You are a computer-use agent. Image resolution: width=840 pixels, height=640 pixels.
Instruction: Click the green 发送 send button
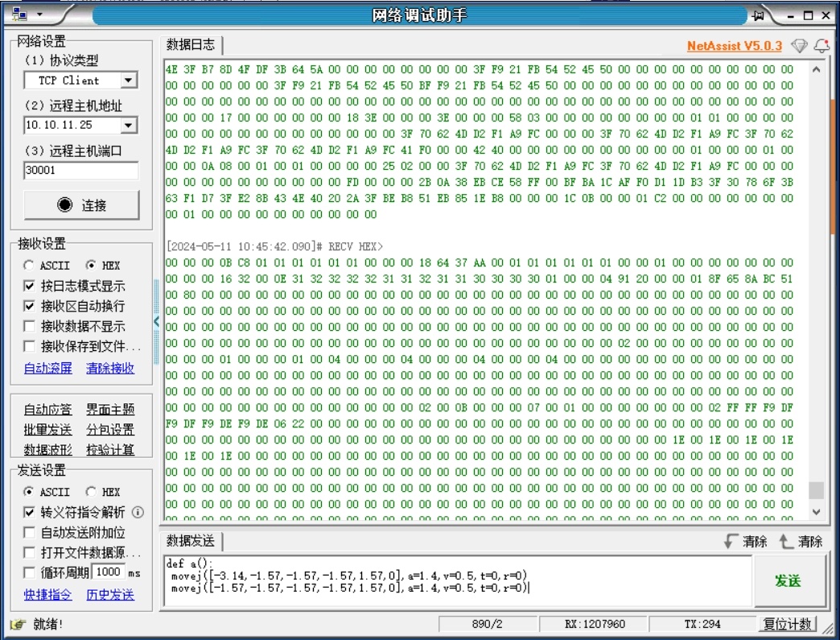788,581
